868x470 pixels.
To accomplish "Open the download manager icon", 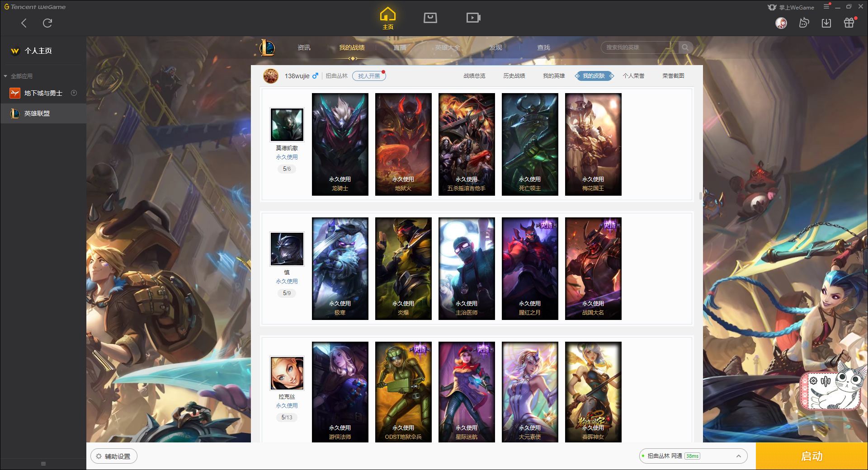I will (x=826, y=23).
